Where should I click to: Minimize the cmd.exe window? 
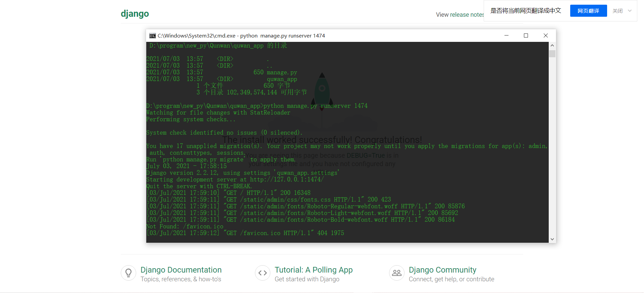click(506, 35)
